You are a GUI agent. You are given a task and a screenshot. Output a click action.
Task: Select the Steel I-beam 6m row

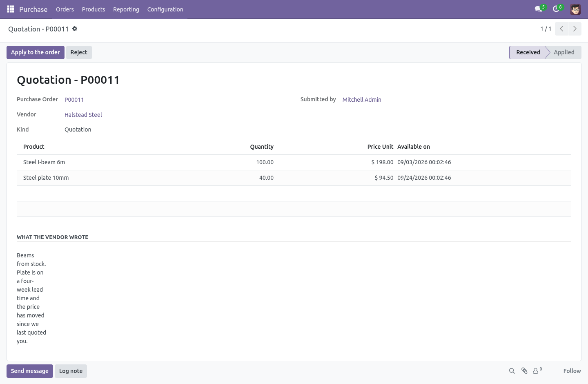coord(294,162)
